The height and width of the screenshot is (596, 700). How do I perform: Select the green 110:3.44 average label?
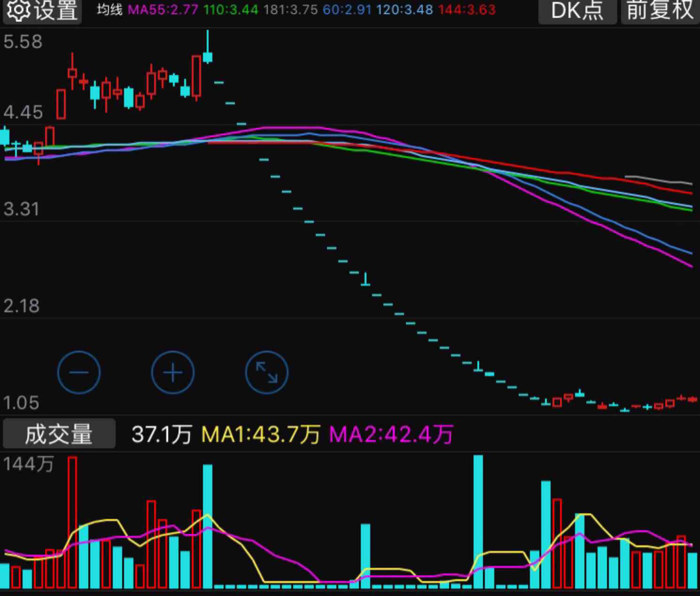click(x=231, y=10)
